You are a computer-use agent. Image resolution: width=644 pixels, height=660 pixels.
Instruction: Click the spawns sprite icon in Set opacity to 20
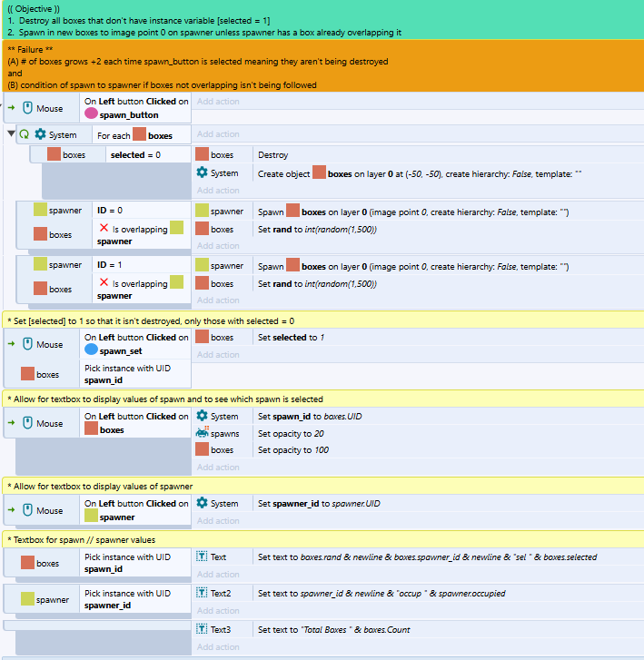click(203, 432)
